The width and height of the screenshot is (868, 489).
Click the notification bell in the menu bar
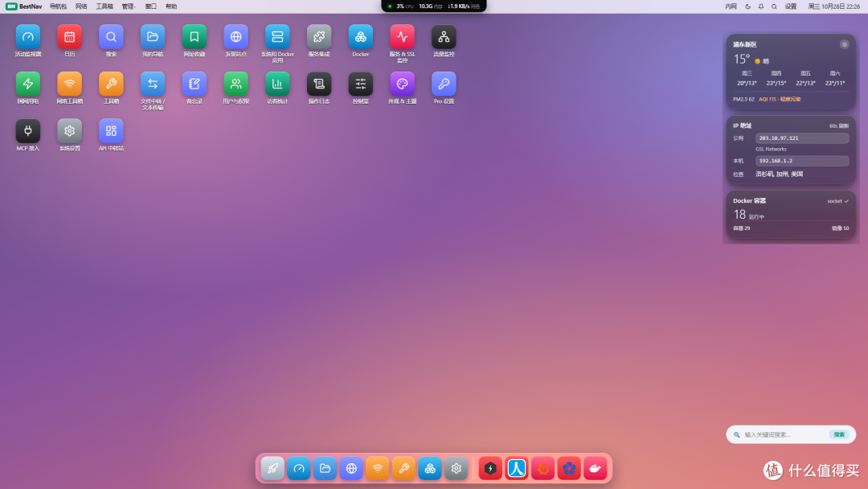(x=760, y=6)
